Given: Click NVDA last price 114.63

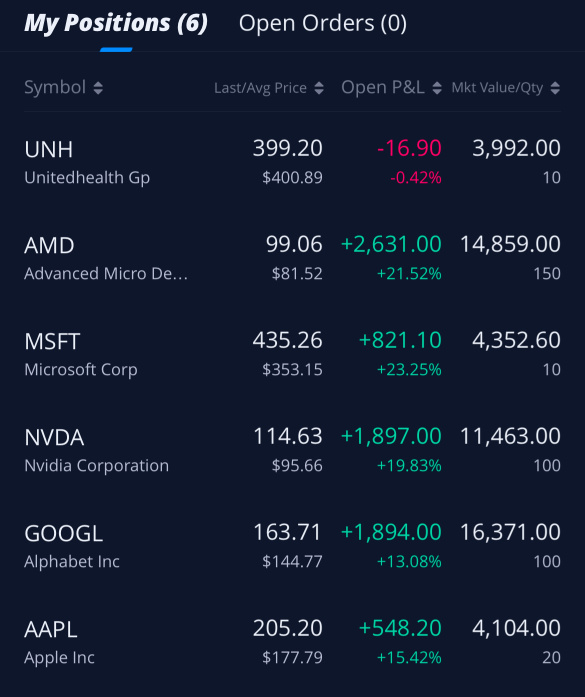Looking at the screenshot, I should tap(288, 436).
